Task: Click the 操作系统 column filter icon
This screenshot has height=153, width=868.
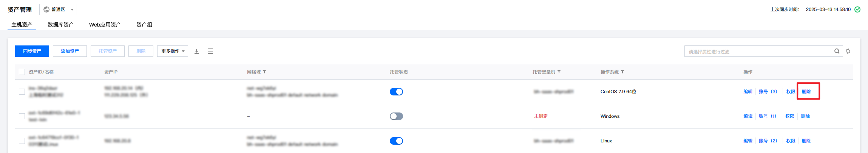Action: [x=622, y=72]
